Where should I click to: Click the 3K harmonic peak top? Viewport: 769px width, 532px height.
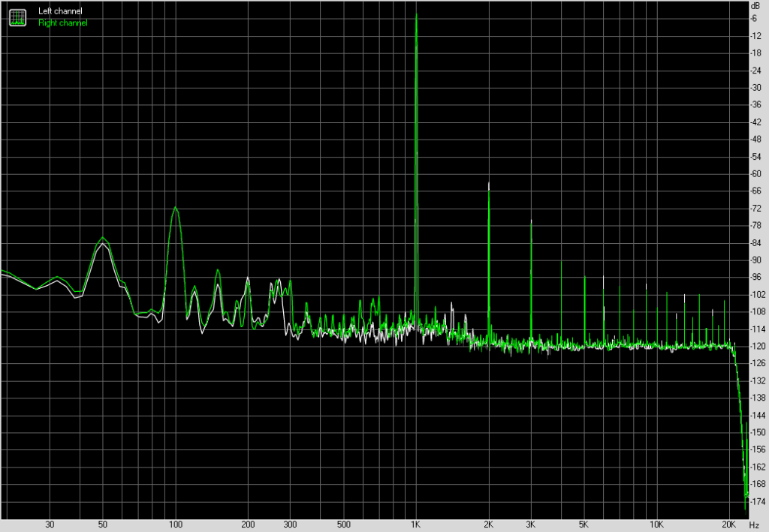click(531, 221)
